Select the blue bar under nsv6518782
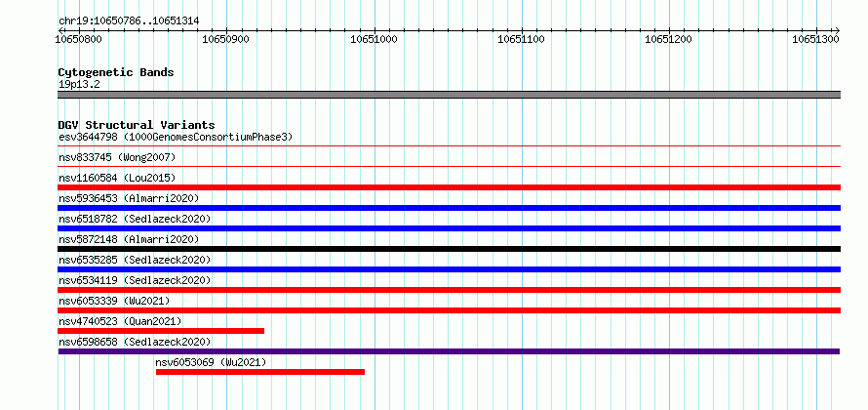Viewport: 868px width, 410px height. pos(449,228)
